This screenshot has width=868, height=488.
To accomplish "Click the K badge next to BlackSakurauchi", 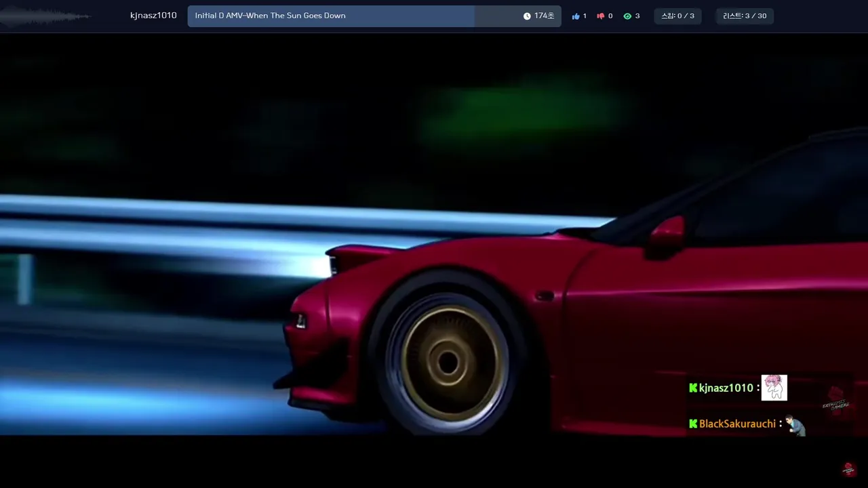I will tap(693, 424).
